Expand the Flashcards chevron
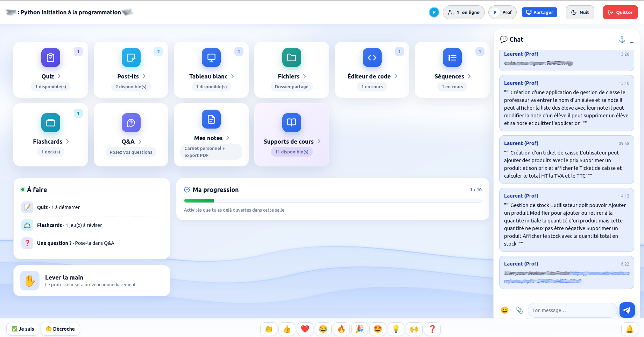 (68, 142)
